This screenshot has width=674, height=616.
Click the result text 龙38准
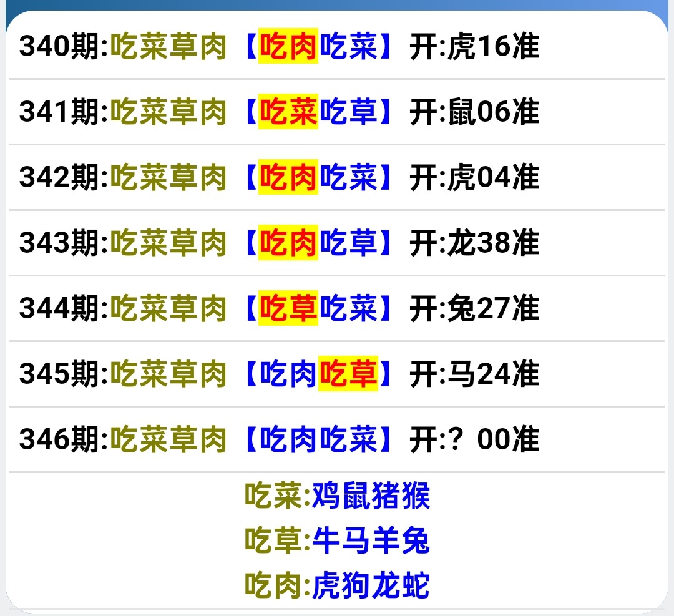pyautogui.click(x=493, y=243)
